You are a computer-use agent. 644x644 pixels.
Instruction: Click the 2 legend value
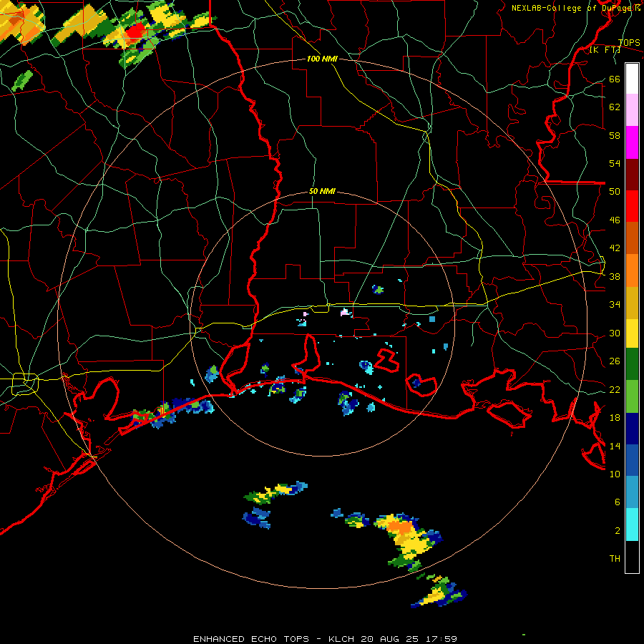point(617,531)
